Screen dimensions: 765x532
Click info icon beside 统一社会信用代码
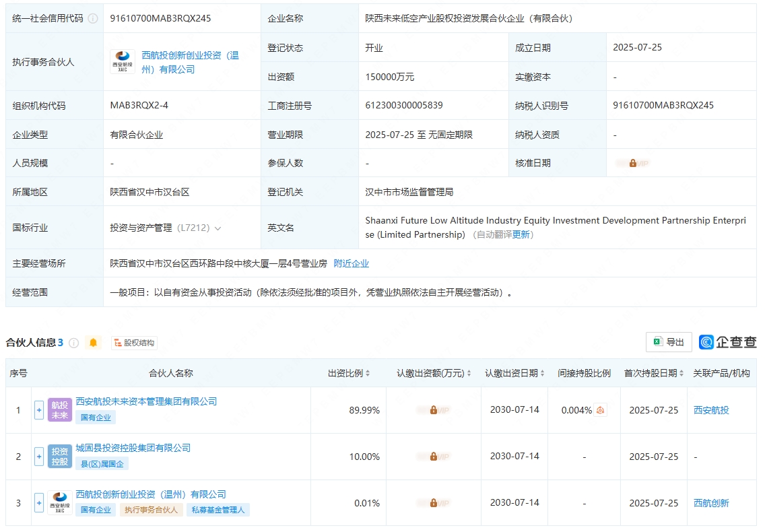[93, 19]
